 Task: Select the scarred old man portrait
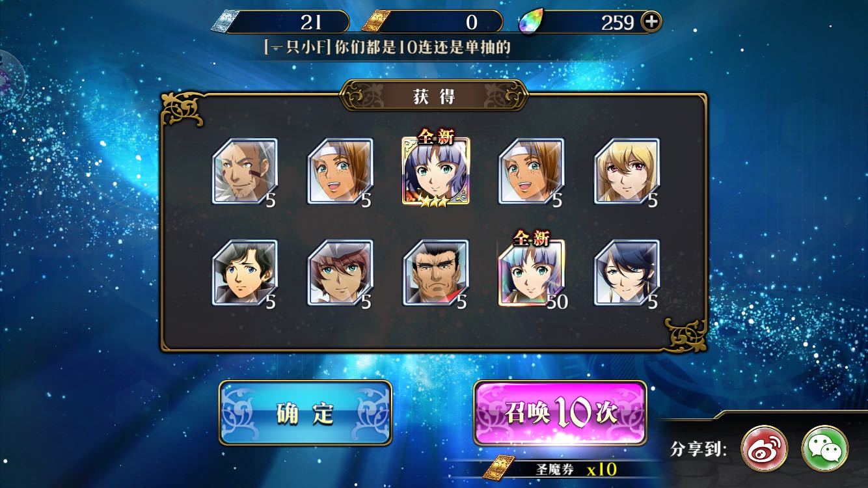point(245,171)
